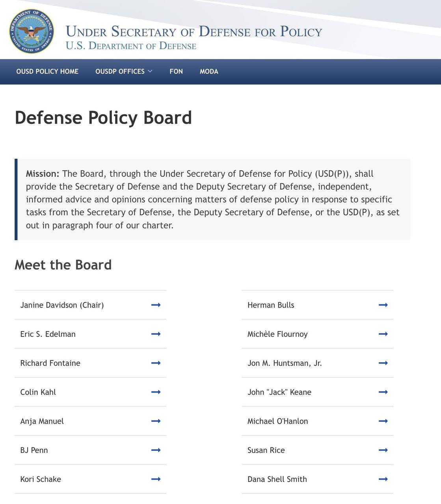
Task: Go to the FON navigation item
Action: pos(176,71)
